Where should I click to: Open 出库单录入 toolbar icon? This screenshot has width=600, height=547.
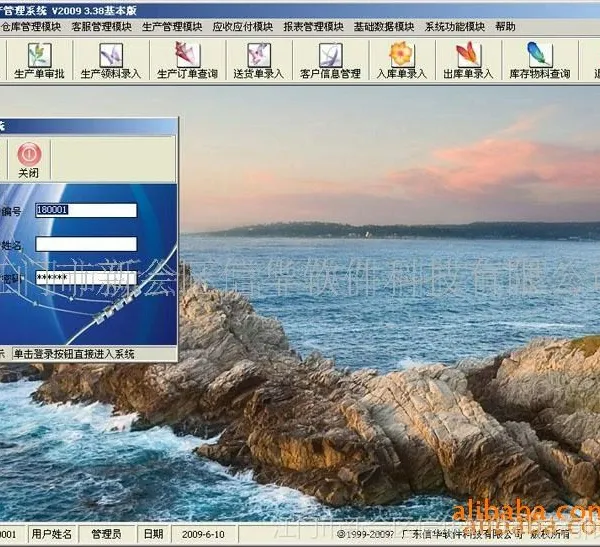click(x=468, y=60)
